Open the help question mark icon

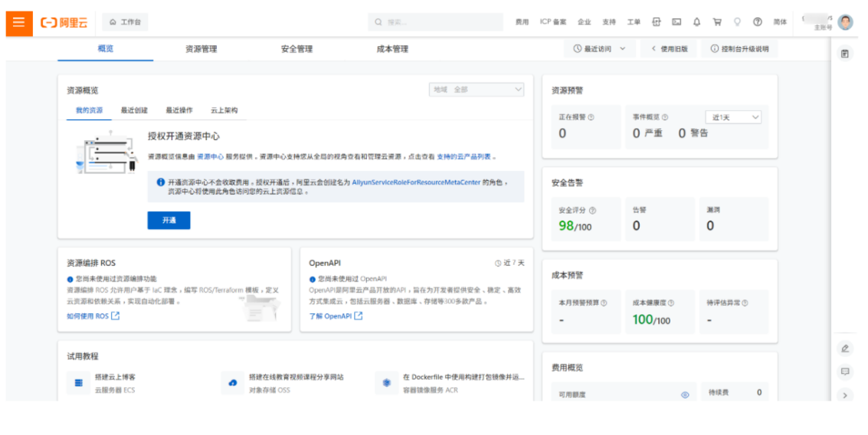[x=757, y=22]
